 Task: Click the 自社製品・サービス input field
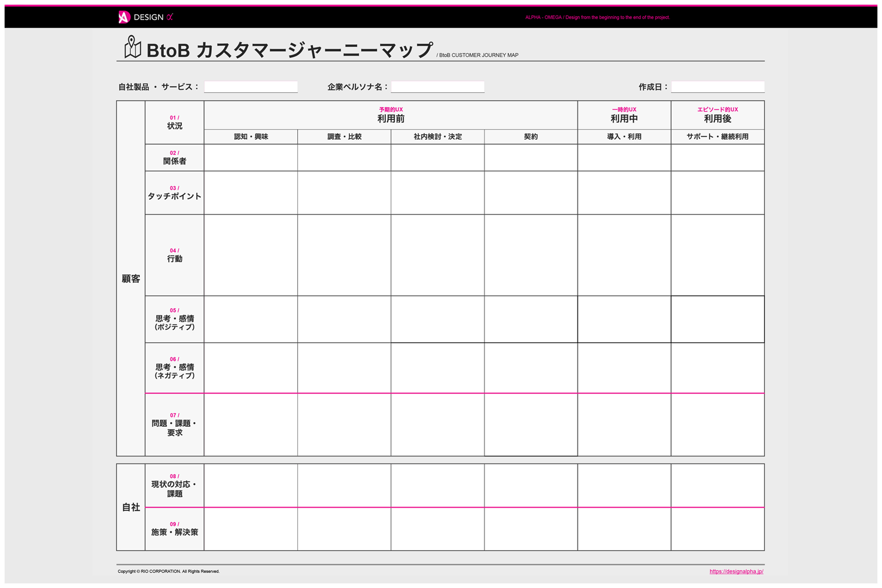(251, 87)
